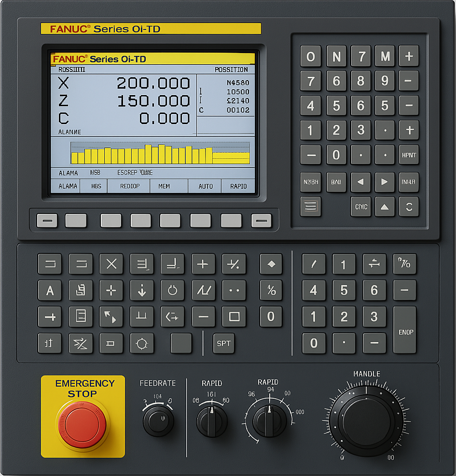Select the HBS softkey on the screen

tap(94, 186)
